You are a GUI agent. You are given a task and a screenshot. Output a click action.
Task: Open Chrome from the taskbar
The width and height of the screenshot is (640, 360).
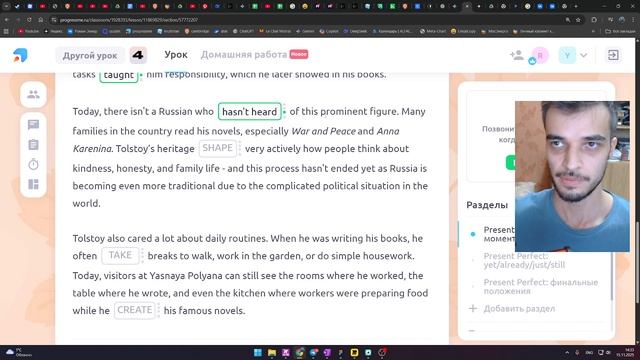(x=300, y=353)
